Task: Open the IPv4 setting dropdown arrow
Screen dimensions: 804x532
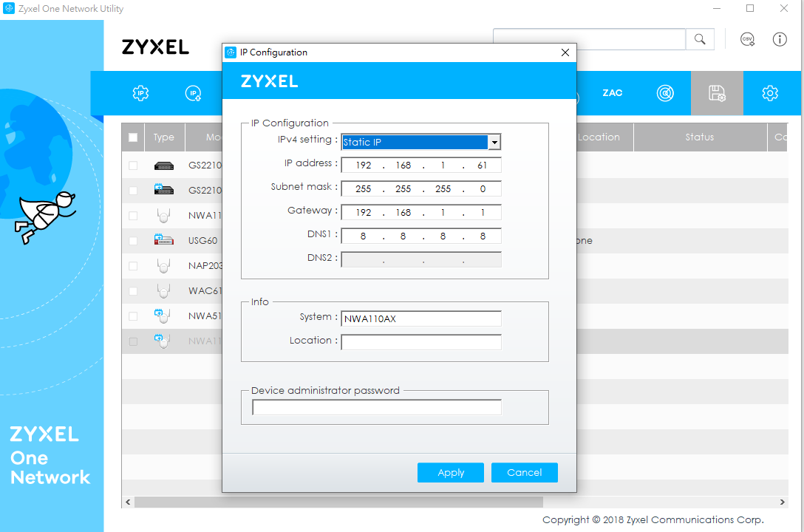Action: click(494, 142)
